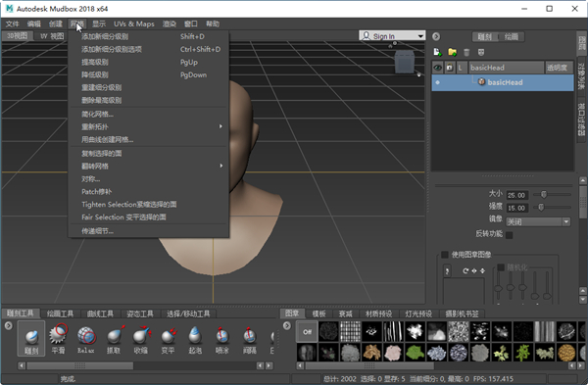Switch to 姿态工具 tab
The image size is (588, 385).
140,313
